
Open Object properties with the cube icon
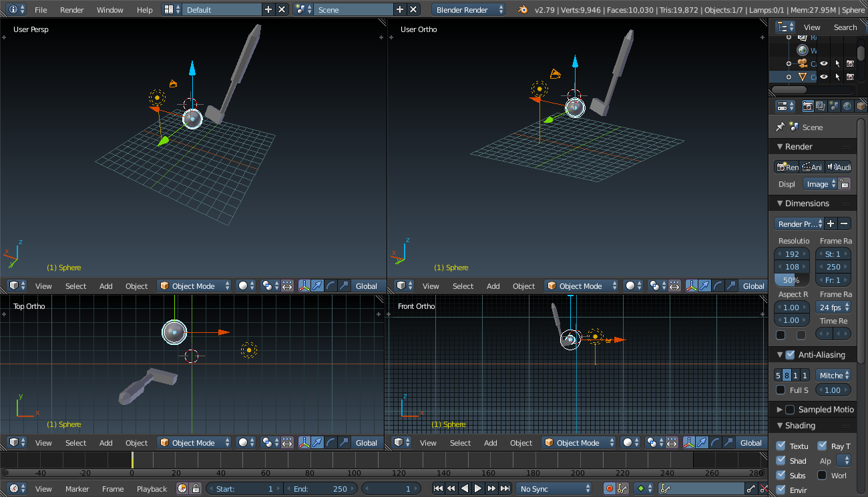[860, 105]
